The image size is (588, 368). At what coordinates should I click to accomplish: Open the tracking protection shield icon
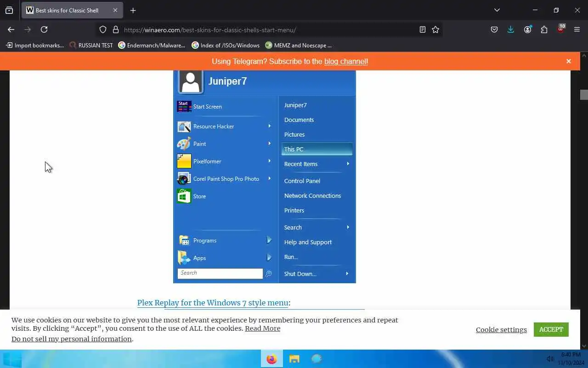[x=103, y=29]
